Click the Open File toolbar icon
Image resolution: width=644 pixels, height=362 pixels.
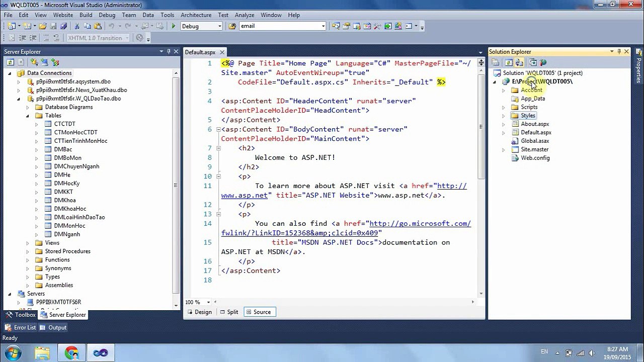(x=43, y=26)
